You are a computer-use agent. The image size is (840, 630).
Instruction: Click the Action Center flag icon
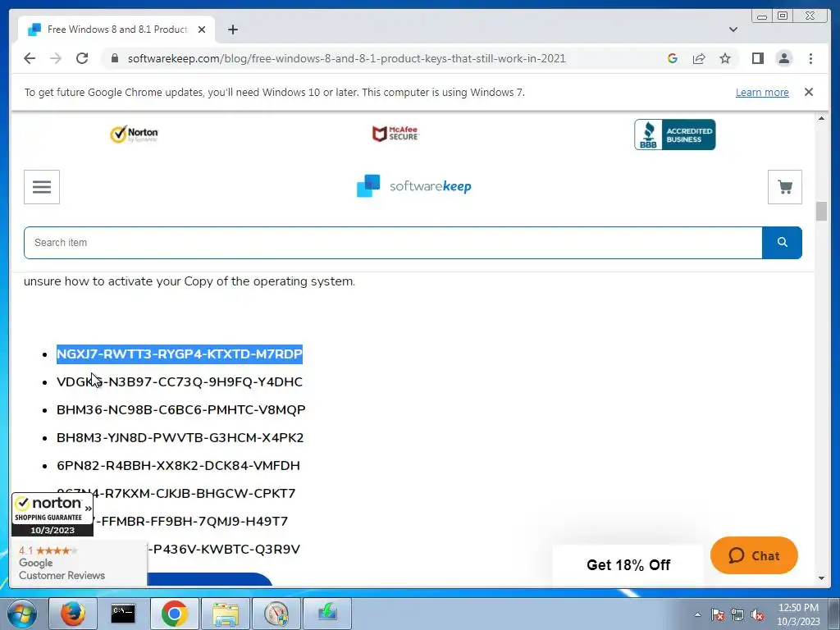[717, 614]
